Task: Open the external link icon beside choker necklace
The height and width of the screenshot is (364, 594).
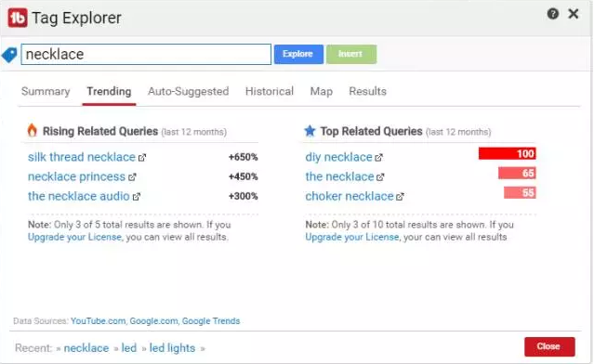Action: coord(400,197)
